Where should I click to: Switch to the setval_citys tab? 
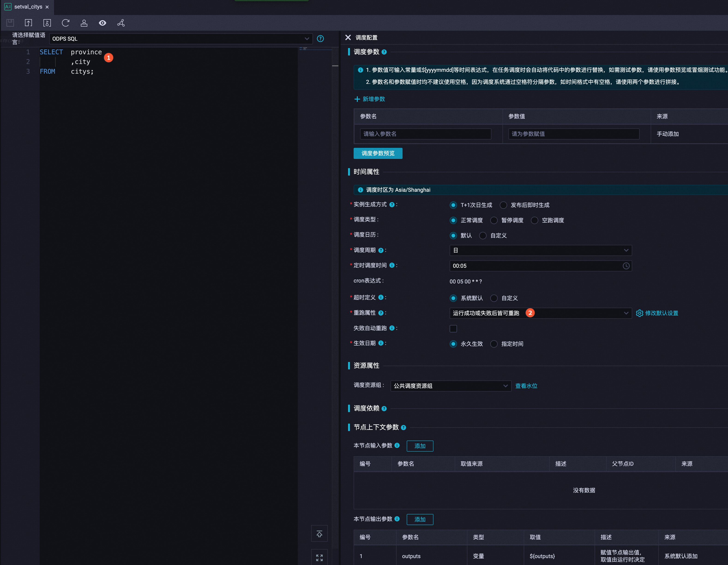pyautogui.click(x=28, y=7)
